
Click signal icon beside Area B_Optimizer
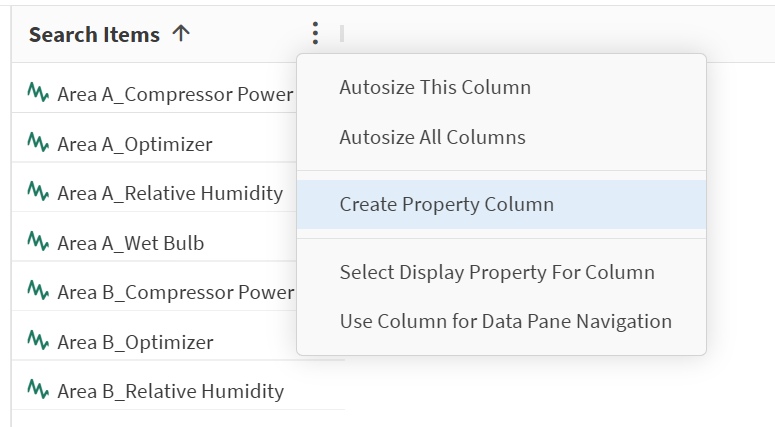point(39,342)
